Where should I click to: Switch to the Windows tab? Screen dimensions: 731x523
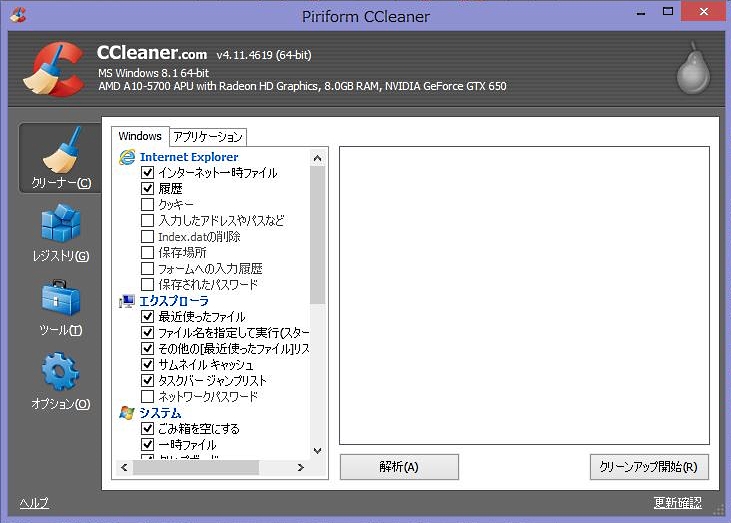pos(140,136)
